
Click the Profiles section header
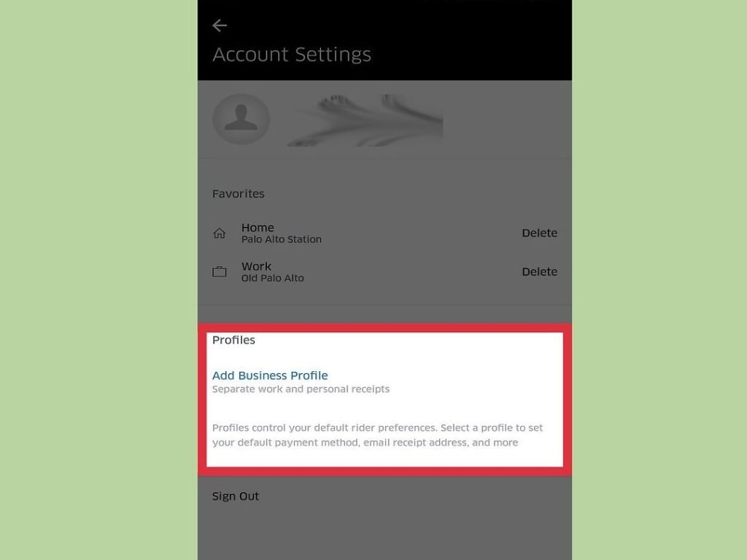[x=233, y=340]
